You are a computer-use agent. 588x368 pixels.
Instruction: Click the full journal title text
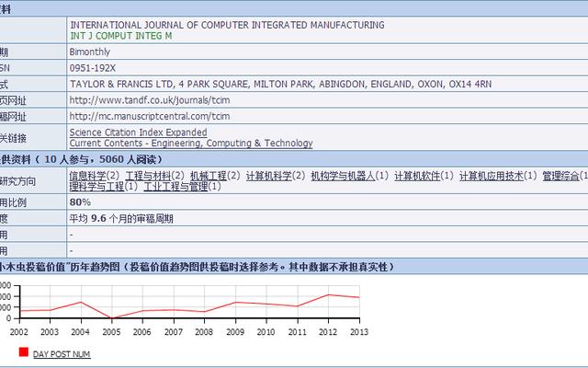[x=227, y=24]
